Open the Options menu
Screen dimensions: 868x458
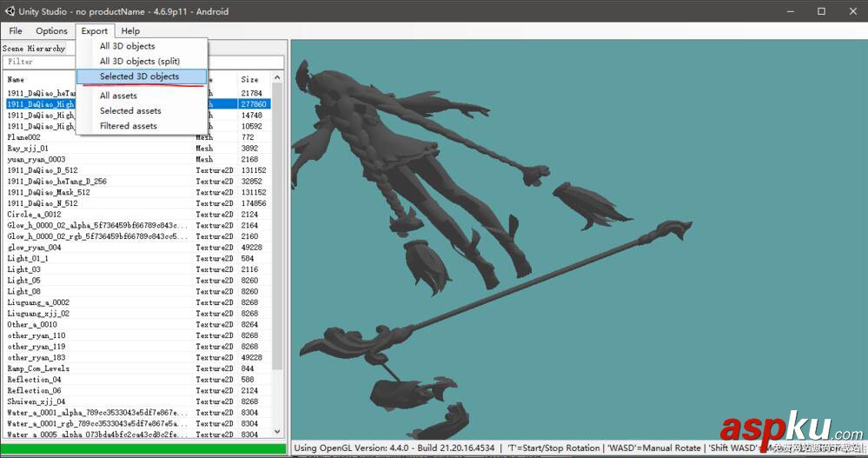[x=51, y=30]
